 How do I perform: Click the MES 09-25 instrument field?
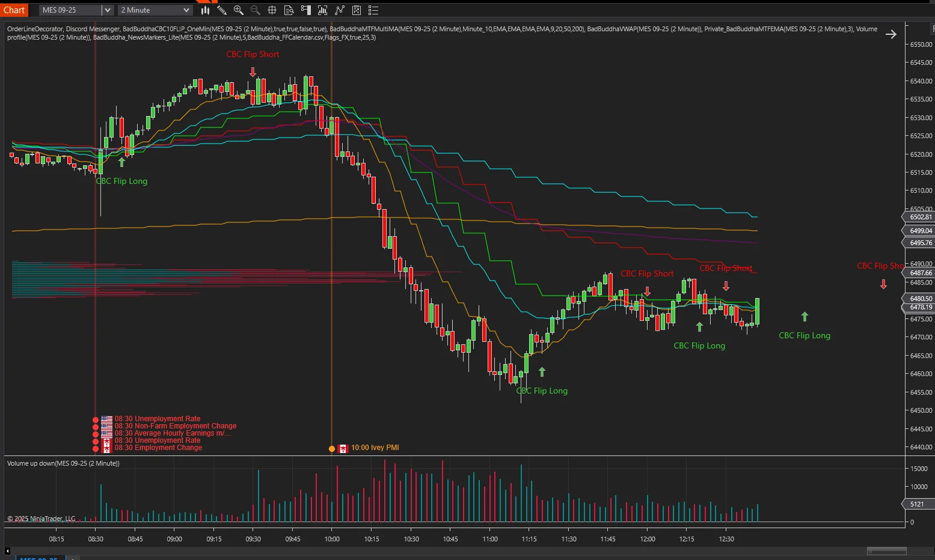coord(71,10)
